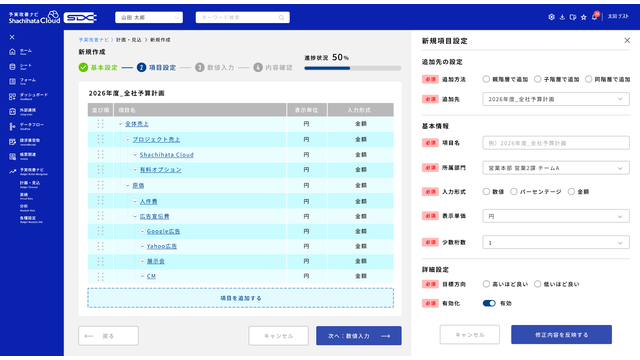Open 分析 in sidebar submenu
This screenshot has height=360, width=640.
[27, 207]
